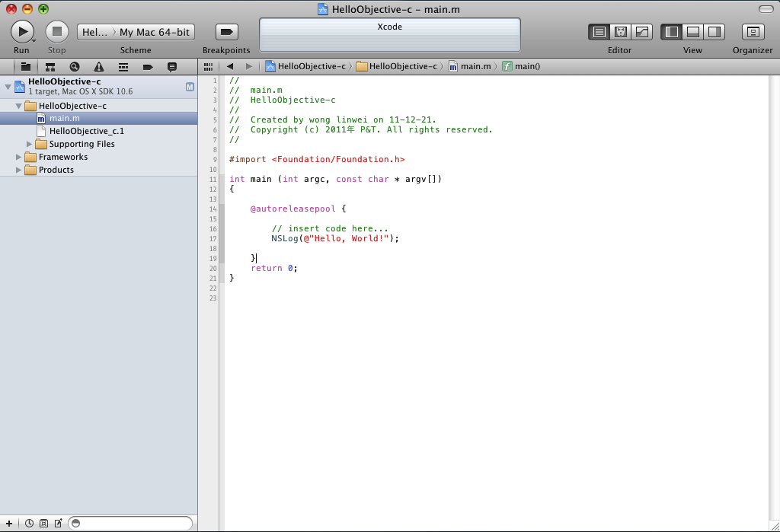Choose the My Mac 64-bit destination
This screenshot has width=780, height=532.
pos(154,32)
